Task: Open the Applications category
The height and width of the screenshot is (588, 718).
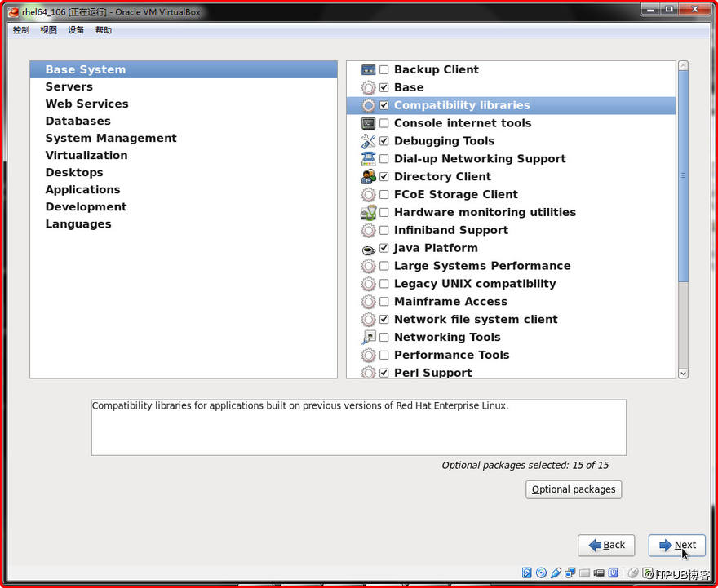Action: pyautogui.click(x=184, y=190)
